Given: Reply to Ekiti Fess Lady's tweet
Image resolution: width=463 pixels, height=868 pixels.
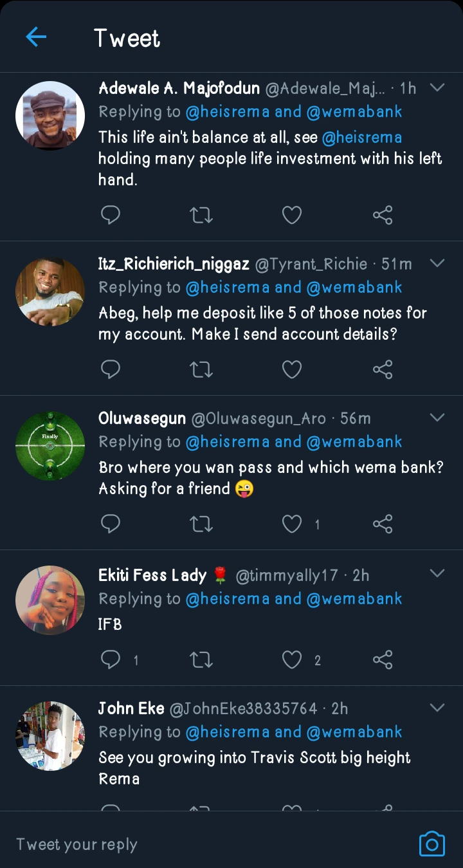Looking at the screenshot, I should (111, 660).
